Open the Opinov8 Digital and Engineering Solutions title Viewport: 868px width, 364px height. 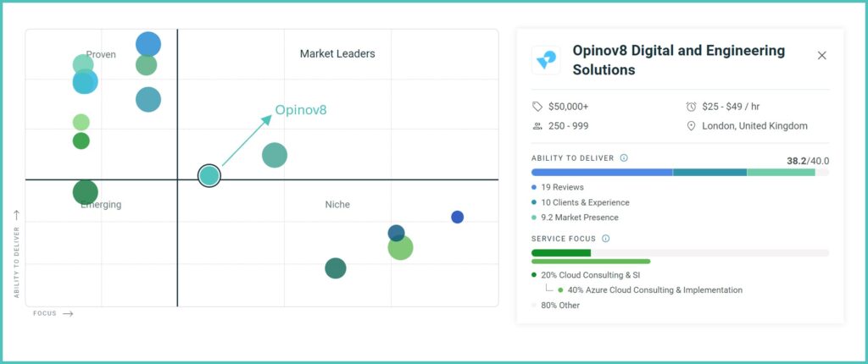(x=678, y=60)
